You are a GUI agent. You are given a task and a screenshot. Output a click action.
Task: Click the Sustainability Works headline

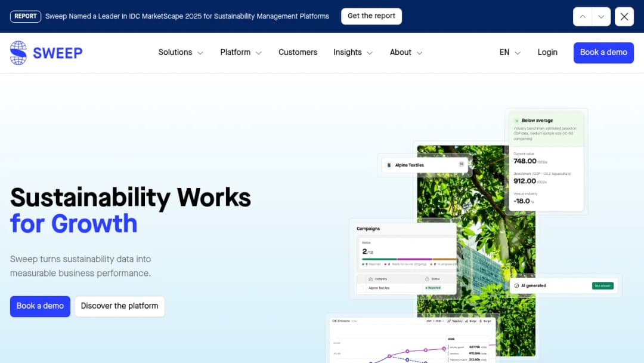130,198
